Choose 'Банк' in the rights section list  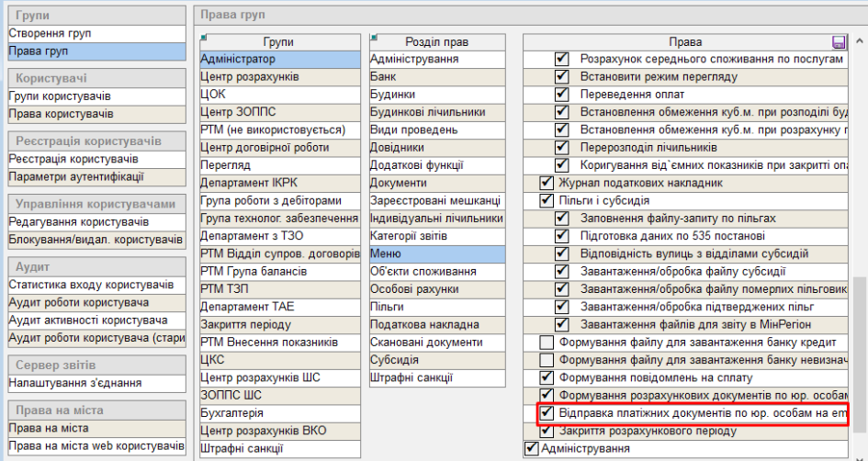(384, 77)
